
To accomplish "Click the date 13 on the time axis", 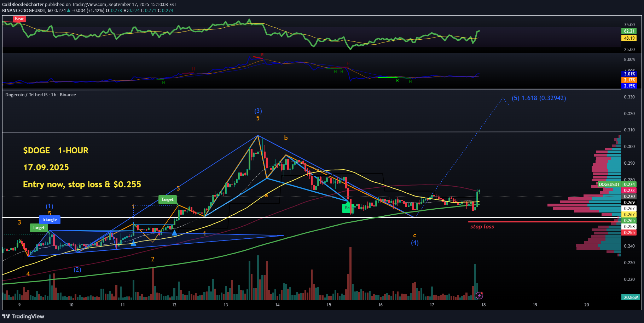I will tap(226, 305).
